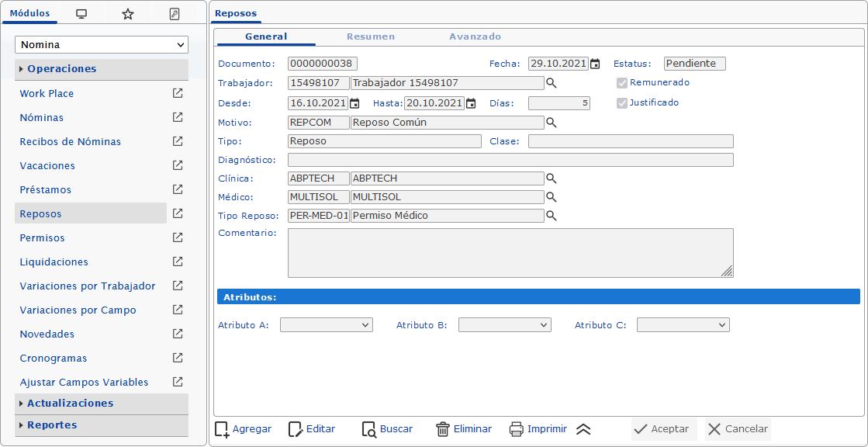
Task: Switch to the Avanzado tab
Action: [475, 36]
